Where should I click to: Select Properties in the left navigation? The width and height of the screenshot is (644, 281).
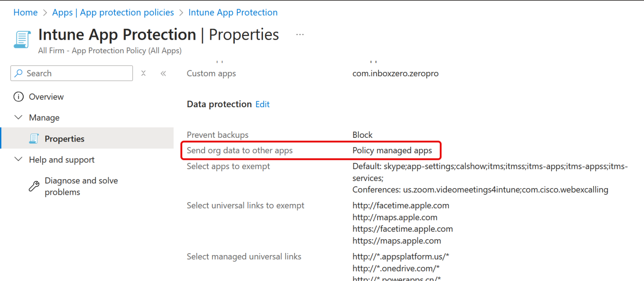pos(65,139)
